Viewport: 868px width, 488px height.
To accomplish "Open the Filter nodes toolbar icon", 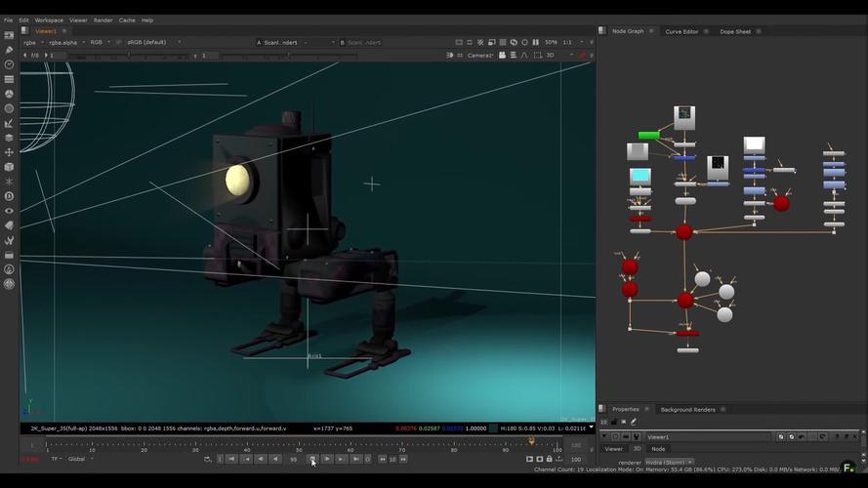I will pos(10,108).
